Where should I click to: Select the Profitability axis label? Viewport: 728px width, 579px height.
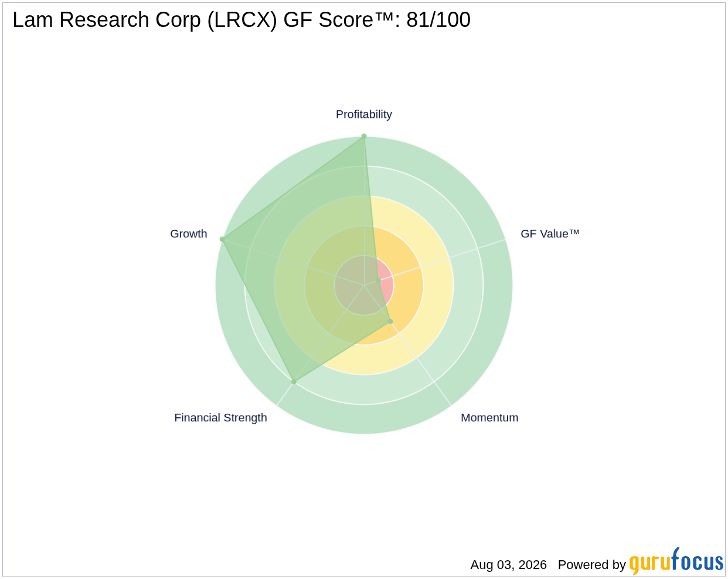364,114
